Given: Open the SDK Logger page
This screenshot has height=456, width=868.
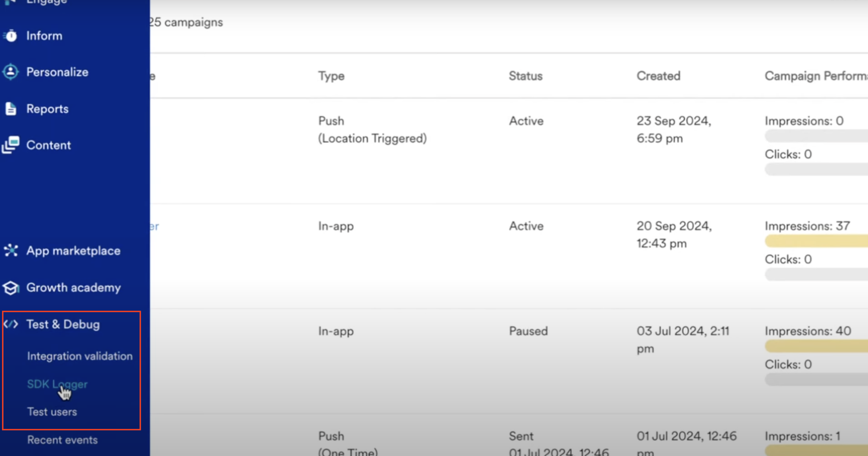Looking at the screenshot, I should pos(57,384).
